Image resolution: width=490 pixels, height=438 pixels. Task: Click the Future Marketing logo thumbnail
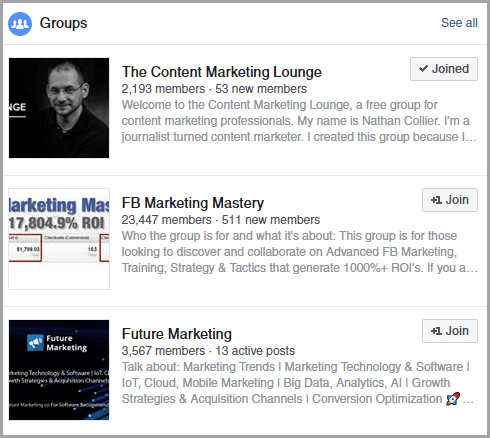click(x=59, y=370)
